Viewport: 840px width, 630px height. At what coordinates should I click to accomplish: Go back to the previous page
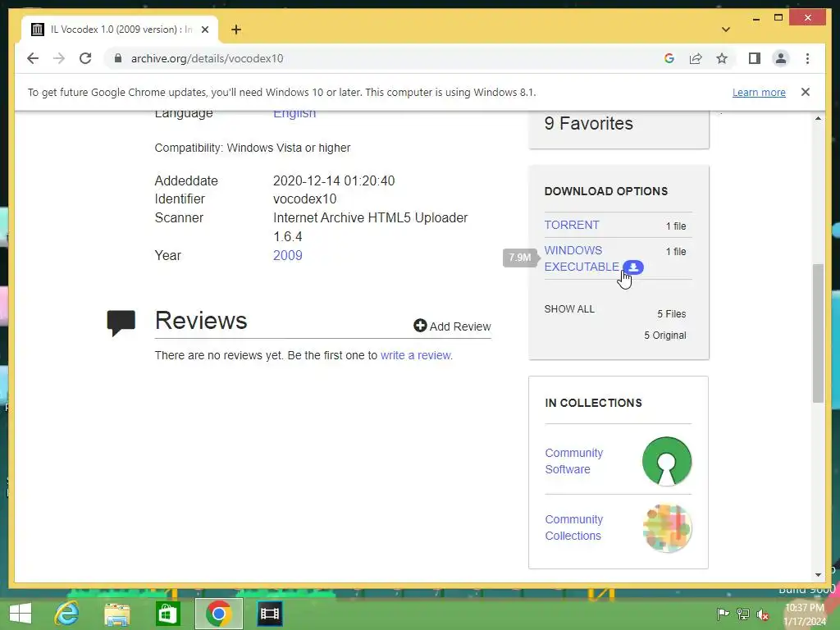33,58
